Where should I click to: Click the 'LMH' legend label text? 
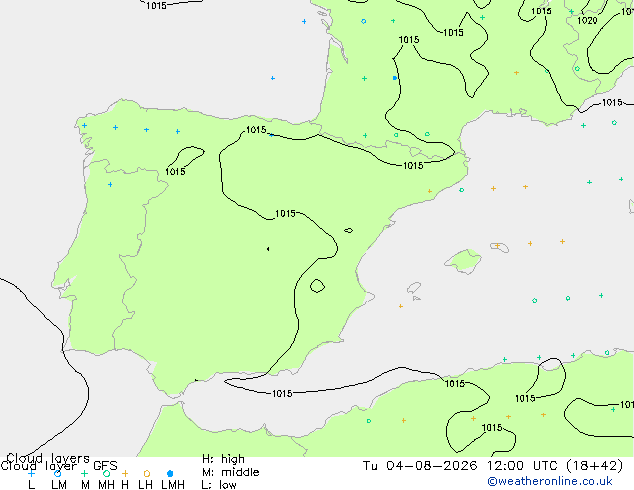tap(173, 485)
